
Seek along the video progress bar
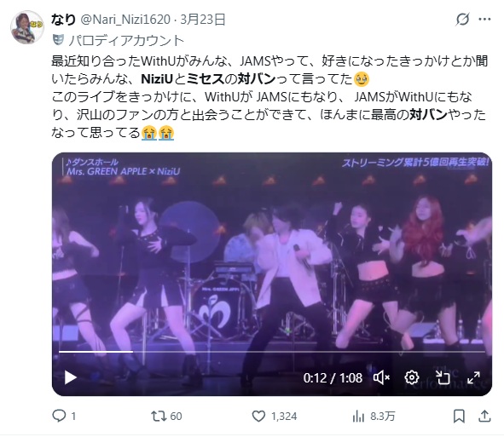tap(271, 352)
